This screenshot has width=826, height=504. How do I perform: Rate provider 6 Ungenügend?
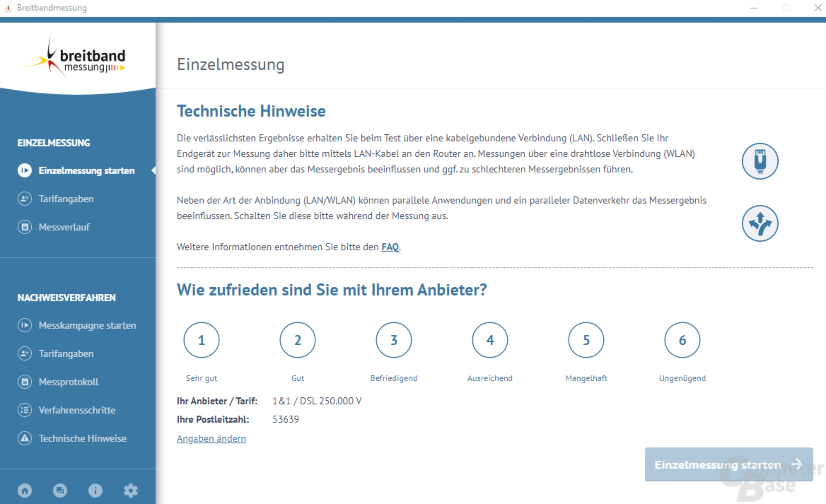682,340
